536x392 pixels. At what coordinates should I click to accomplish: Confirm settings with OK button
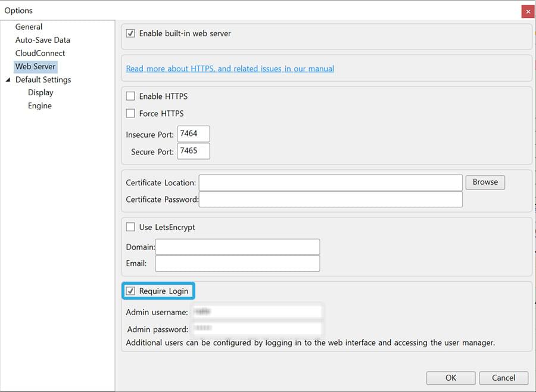click(x=451, y=378)
